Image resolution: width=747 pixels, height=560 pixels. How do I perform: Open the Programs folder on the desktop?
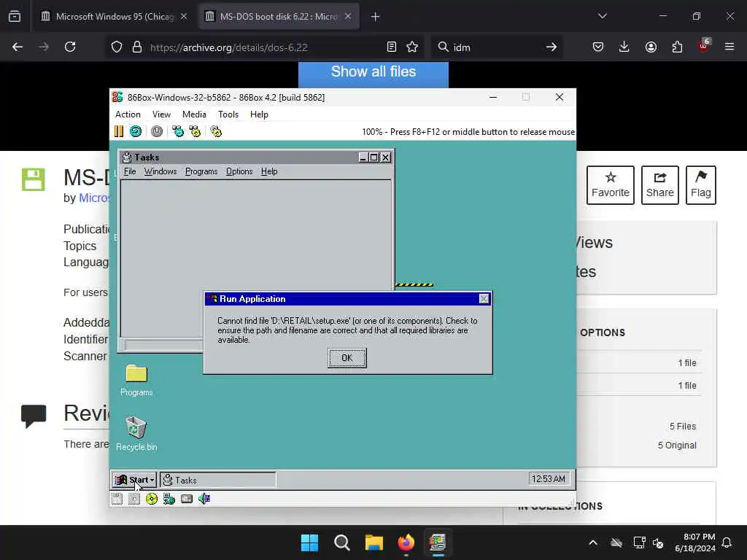point(136,379)
